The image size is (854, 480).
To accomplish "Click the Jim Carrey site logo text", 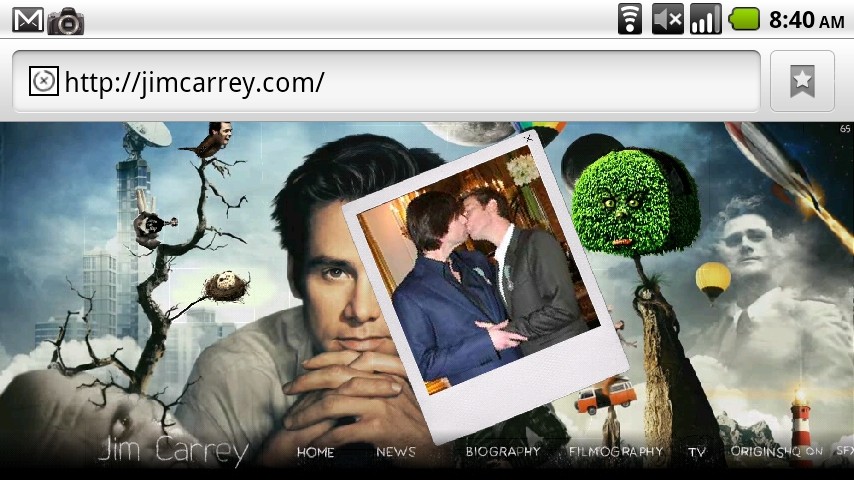I will point(174,451).
